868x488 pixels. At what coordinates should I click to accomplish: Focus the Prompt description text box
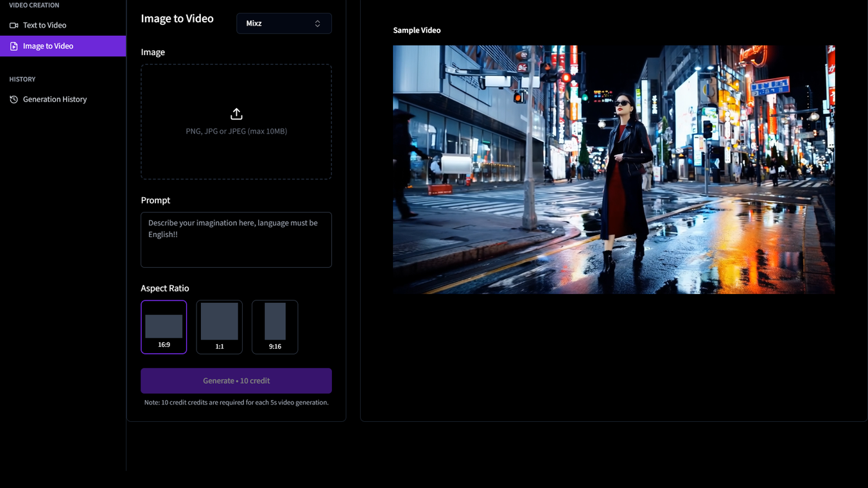click(236, 240)
